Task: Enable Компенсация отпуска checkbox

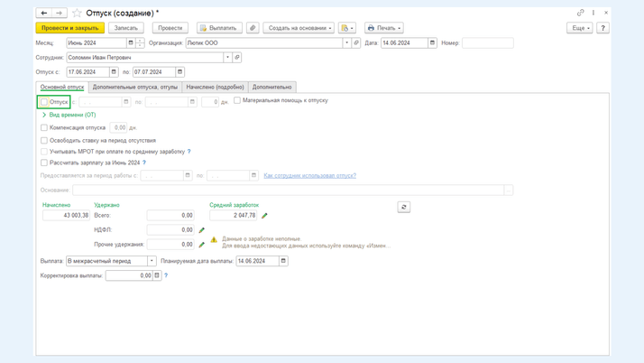Action: coord(44,128)
